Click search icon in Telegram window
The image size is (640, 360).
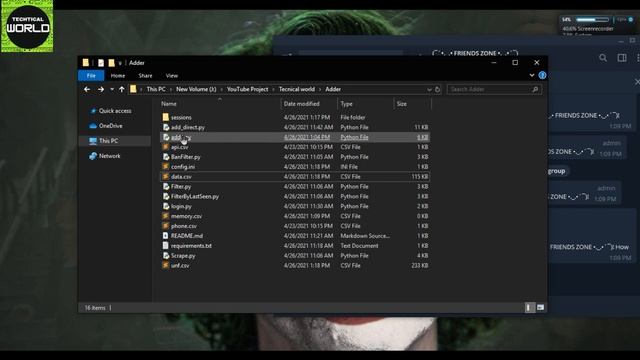tap(602, 58)
